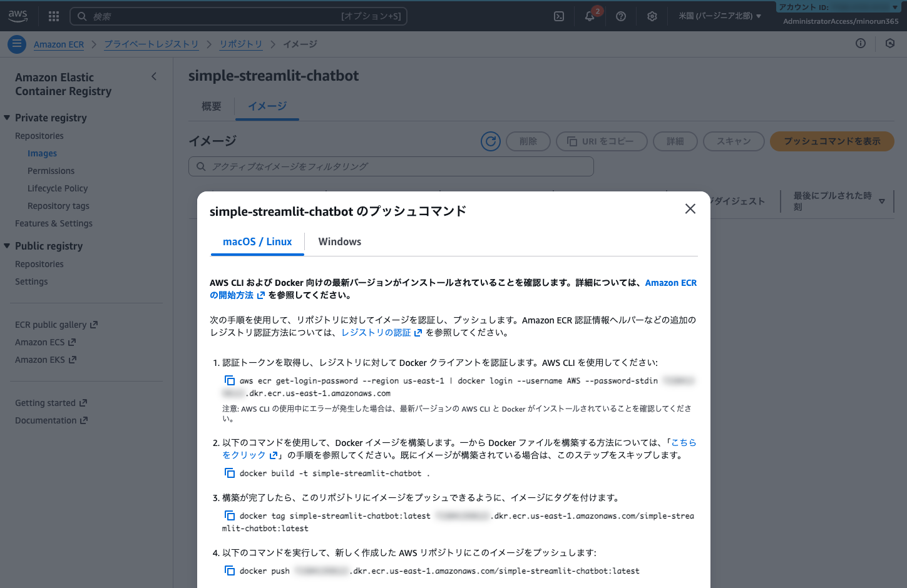Follow the レジストリの認証 link
This screenshot has height=588, width=907.
tap(377, 332)
